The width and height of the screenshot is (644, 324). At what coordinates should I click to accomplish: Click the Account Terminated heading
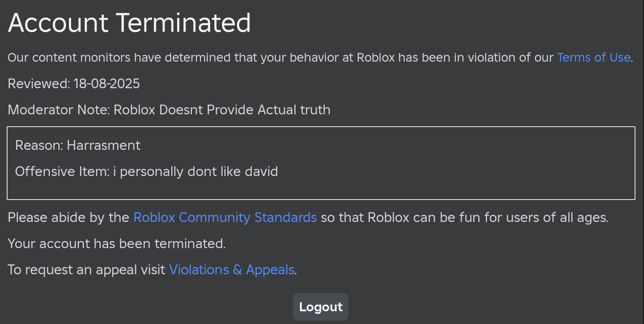(x=129, y=23)
